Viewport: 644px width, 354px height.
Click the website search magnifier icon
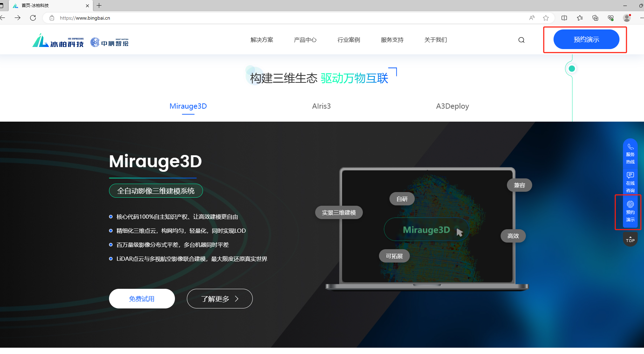coord(521,40)
